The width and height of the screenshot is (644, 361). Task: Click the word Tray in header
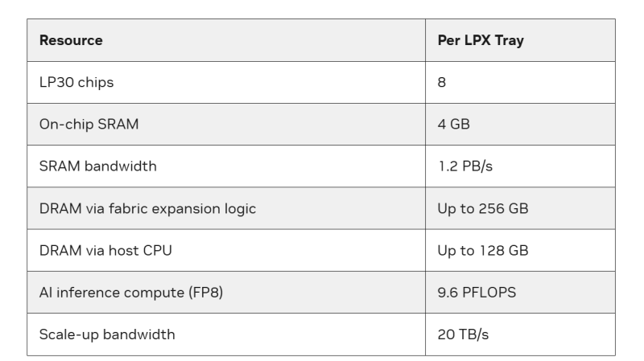[x=510, y=40]
